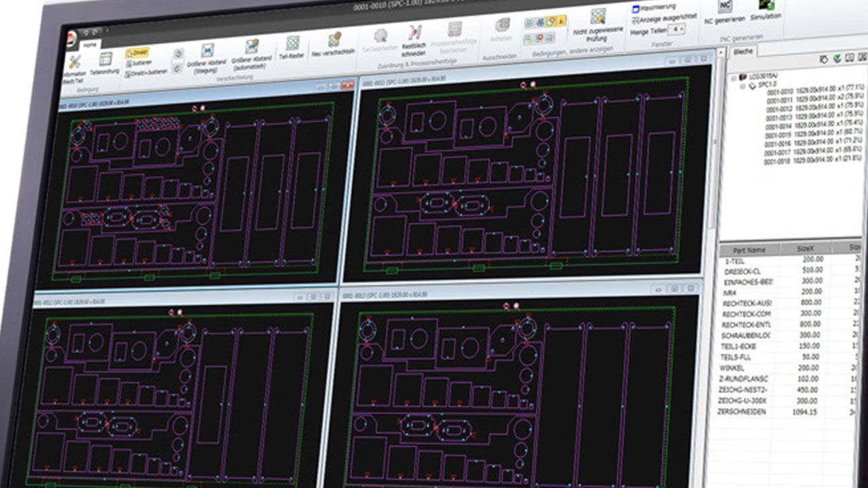Image resolution: width=868 pixels, height=488 pixels.
Task: Click the Größerer Abstand (Steigung) icon
Action: point(208,50)
